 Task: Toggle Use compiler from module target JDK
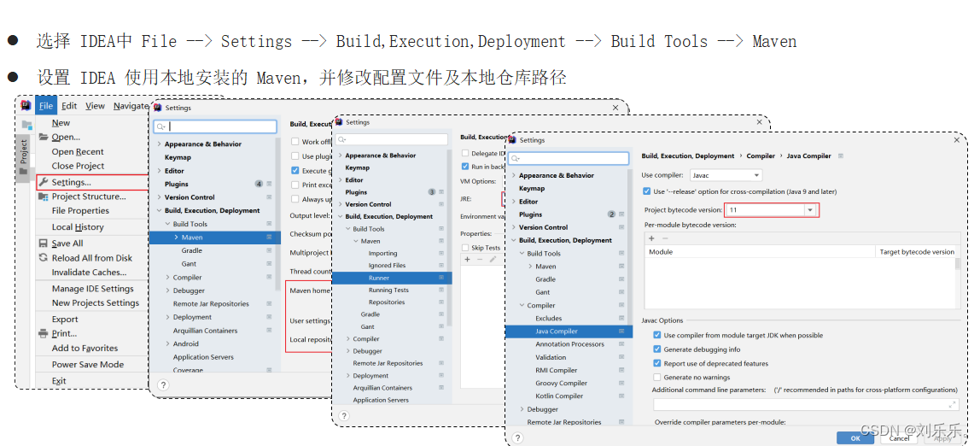656,335
